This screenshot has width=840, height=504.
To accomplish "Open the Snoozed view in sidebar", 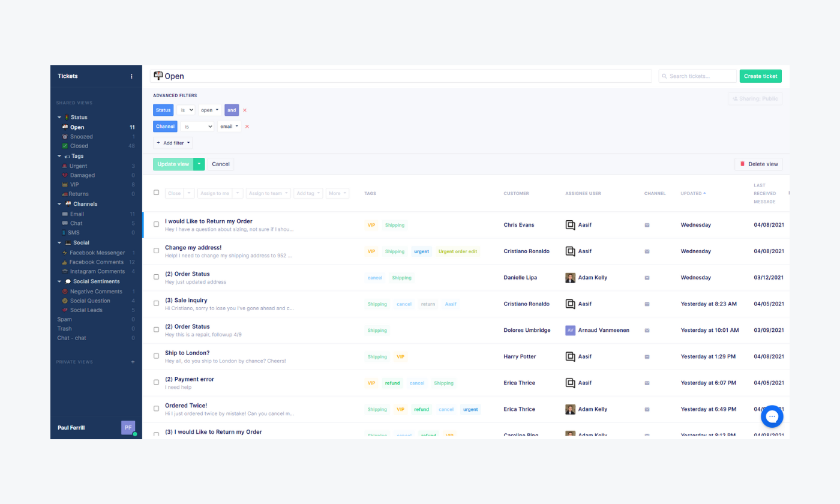I will (x=81, y=137).
